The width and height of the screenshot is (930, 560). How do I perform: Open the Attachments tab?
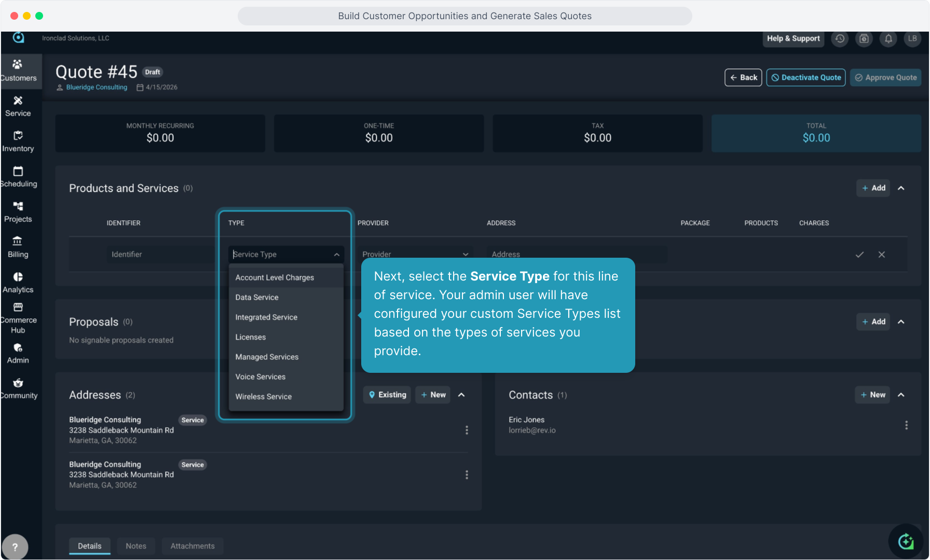point(193,546)
